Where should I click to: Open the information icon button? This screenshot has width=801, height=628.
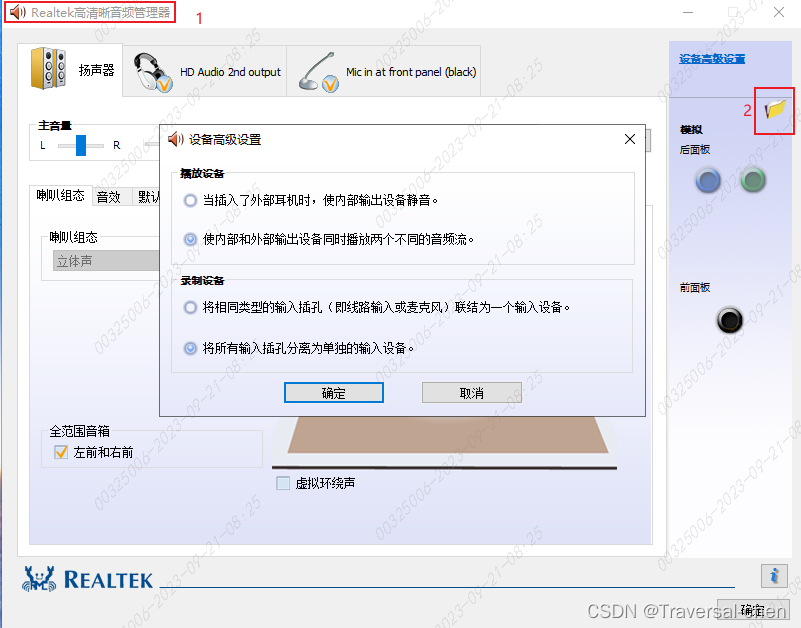tap(774, 576)
